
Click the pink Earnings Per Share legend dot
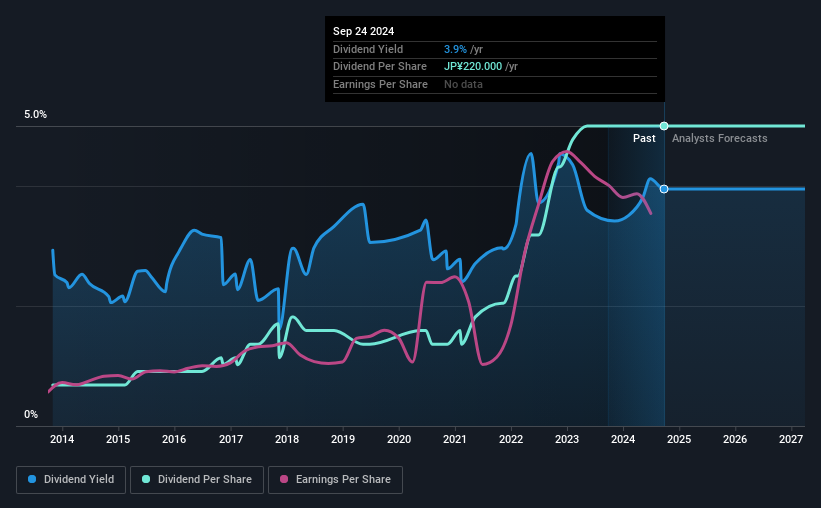284,479
